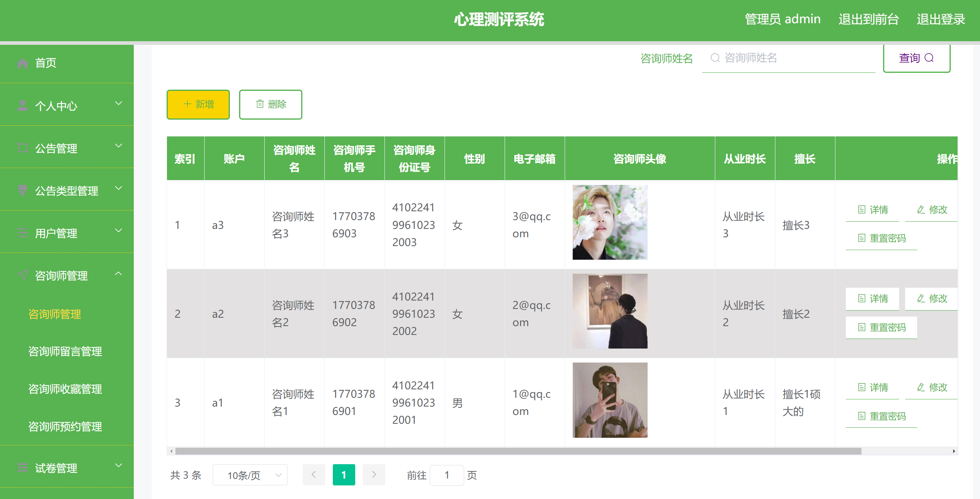Select 咨询师留言管理 in the sidebar
The width and height of the screenshot is (980, 499).
click(x=65, y=351)
